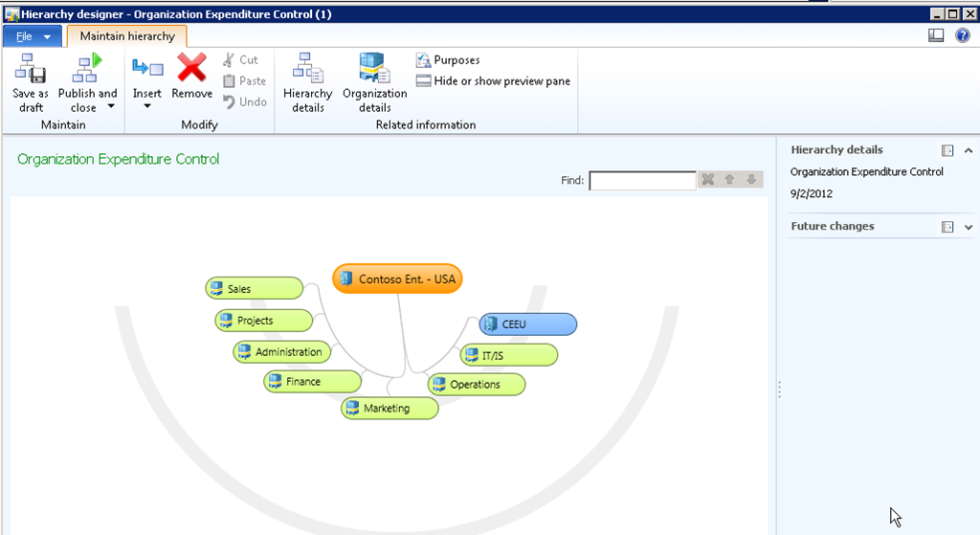
Task: Select the Contoso Ent. - USA node
Action: [x=397, y=279]
